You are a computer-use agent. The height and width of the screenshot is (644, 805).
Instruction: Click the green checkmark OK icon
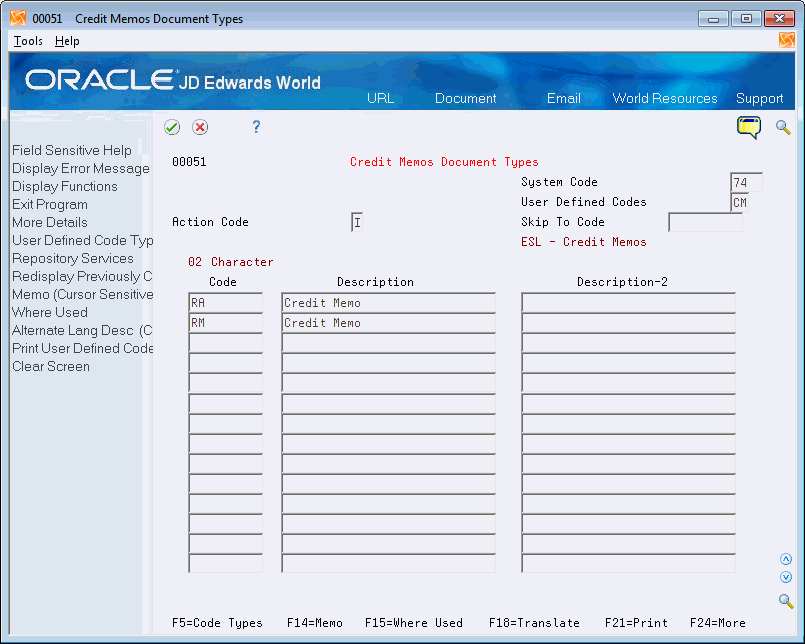172,127
